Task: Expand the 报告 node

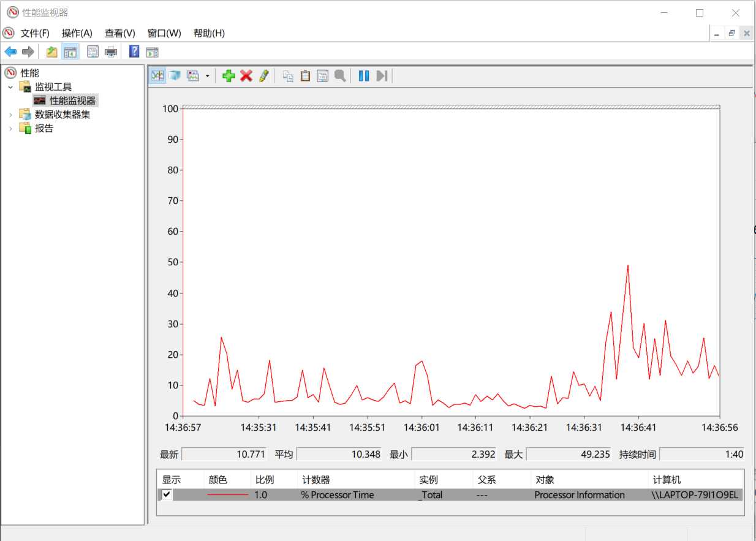Action: click(x=10, y=129)
